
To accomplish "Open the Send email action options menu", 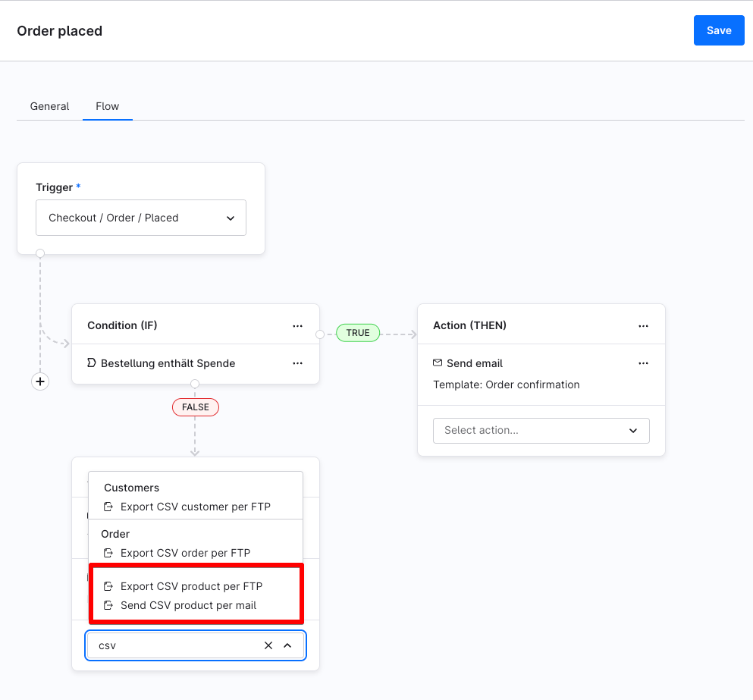I will point(644,363).
